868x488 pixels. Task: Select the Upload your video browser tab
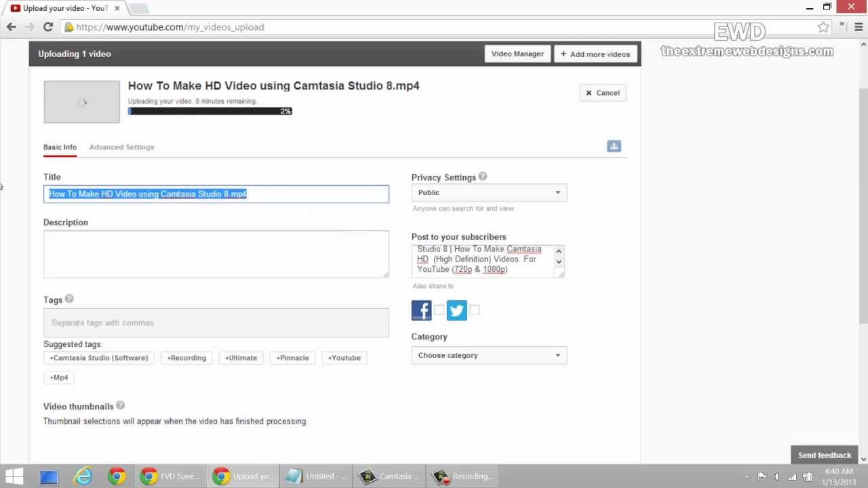coord(64,8)
